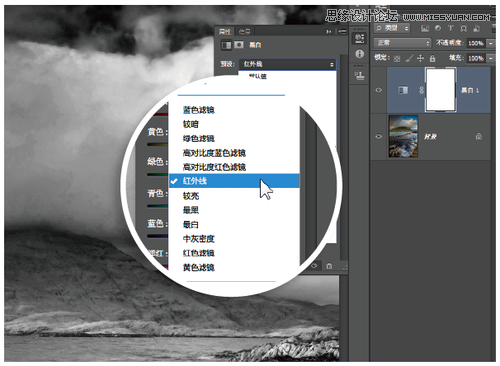Viewport: 500px width, 366px height.
Task: Open the Properties icon in collapsed panel strip
Action: click(x=359, y=39)
